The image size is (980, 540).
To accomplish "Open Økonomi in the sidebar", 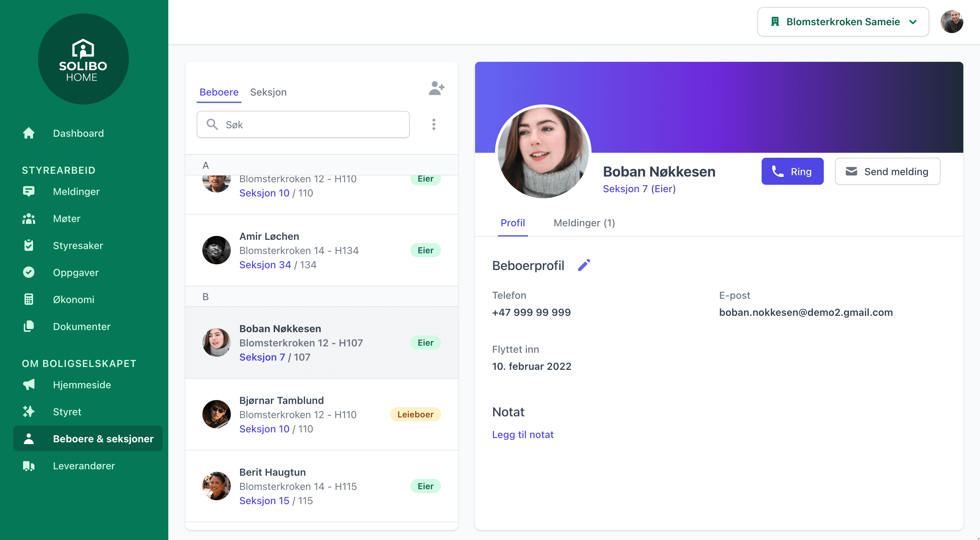I will 73,299.
